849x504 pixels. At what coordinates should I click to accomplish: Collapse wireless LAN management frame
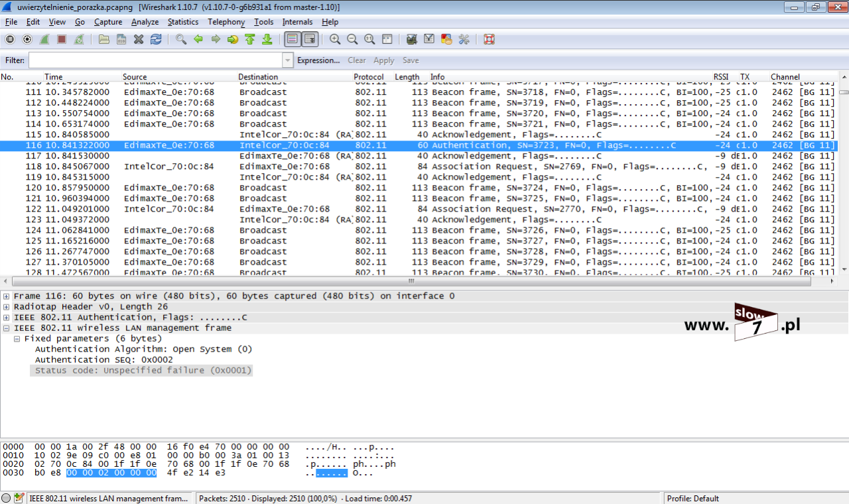coord(7,328)
